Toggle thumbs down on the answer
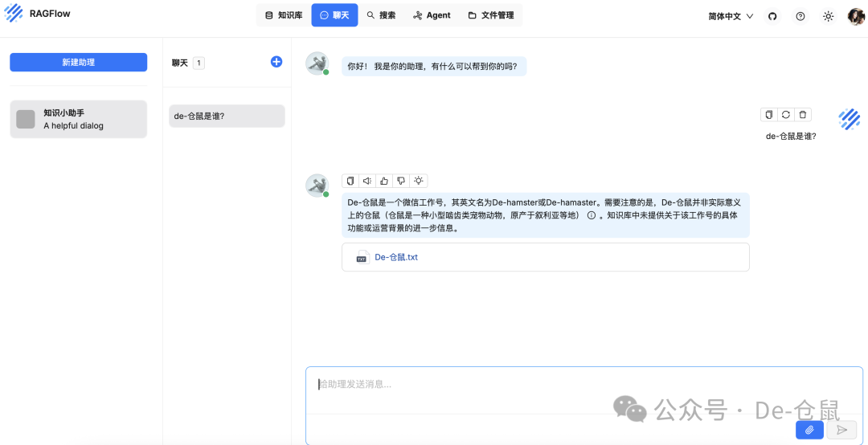 pyautogui.click(x=401, y=181)
